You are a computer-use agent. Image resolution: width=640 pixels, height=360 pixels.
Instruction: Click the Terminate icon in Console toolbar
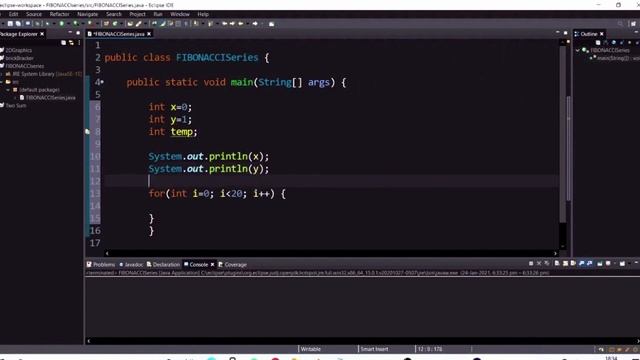point(531,264)
